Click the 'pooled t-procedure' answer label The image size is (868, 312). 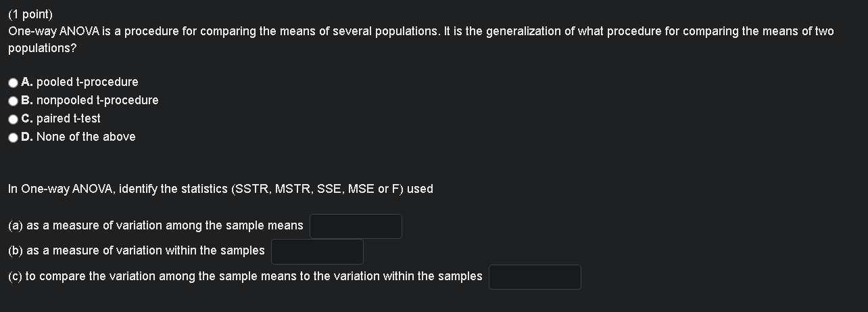(87, 82)
